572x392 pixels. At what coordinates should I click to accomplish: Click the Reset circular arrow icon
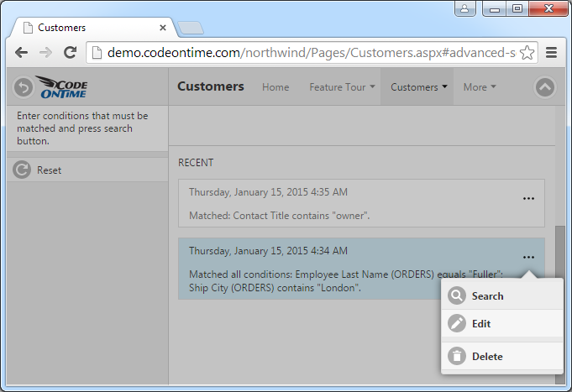pyautogui.click(x=23, y=170)
